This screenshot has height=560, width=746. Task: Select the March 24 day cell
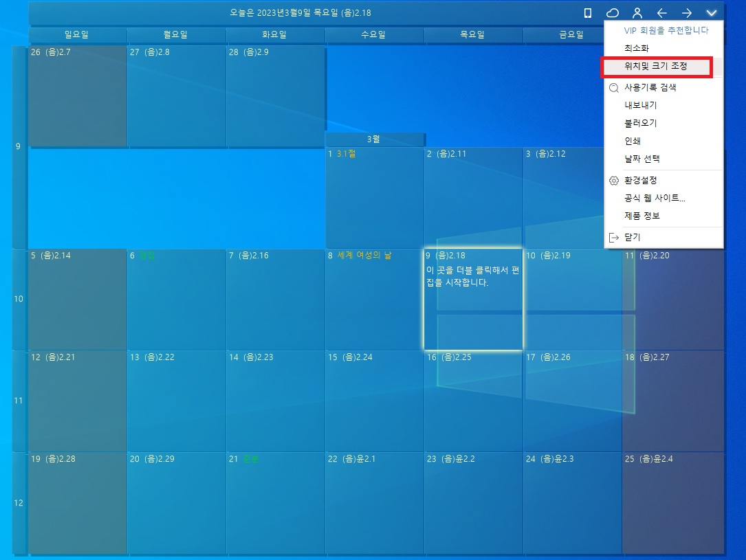coord(572,503)
